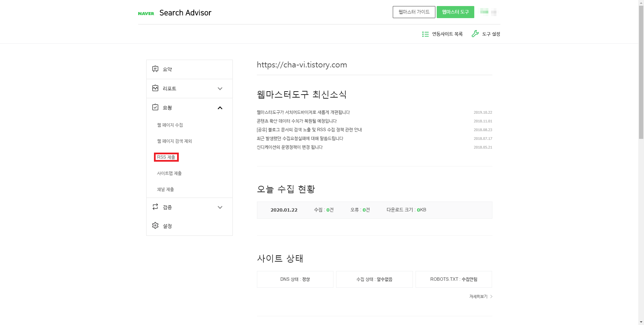Click the 사이트 상태 heading
Image resolution: width=644 pixels, height=325 pixels.
click(280, 259)
